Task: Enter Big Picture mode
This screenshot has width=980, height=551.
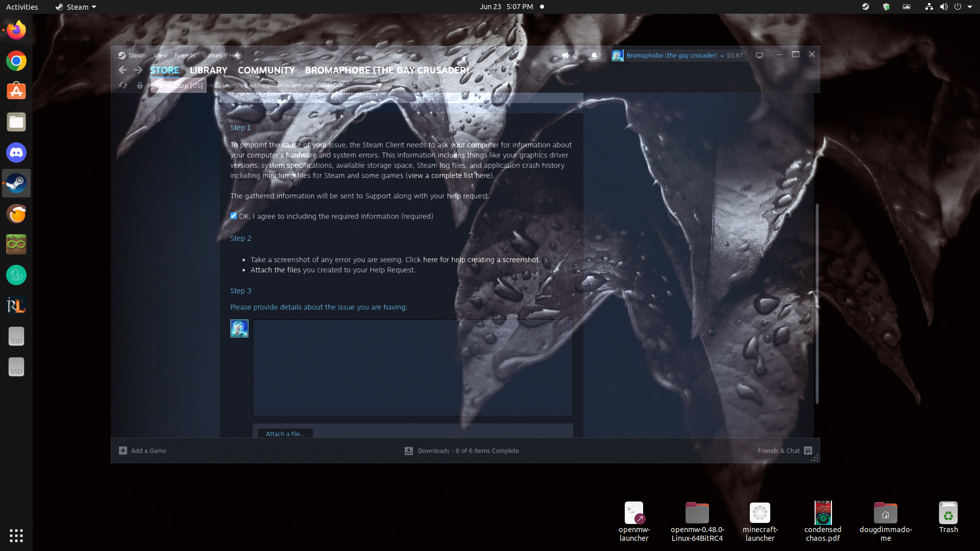Action: [759, 55]
